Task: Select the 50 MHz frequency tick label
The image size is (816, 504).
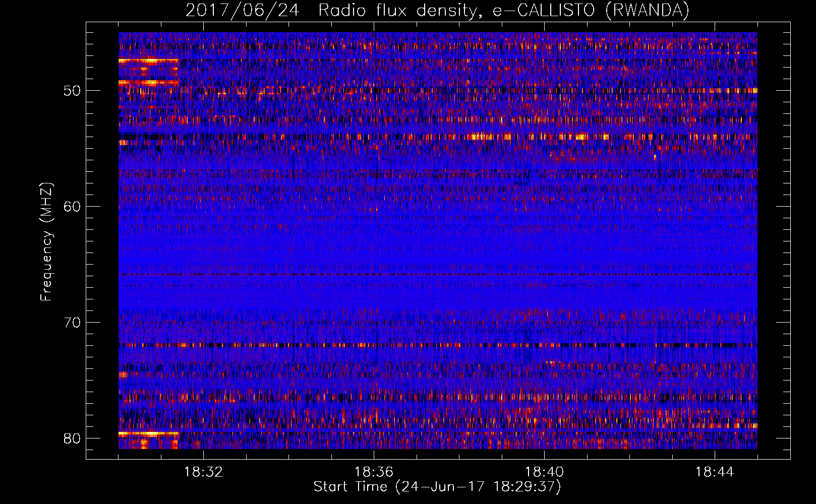Action: click(x=73, y=91)
